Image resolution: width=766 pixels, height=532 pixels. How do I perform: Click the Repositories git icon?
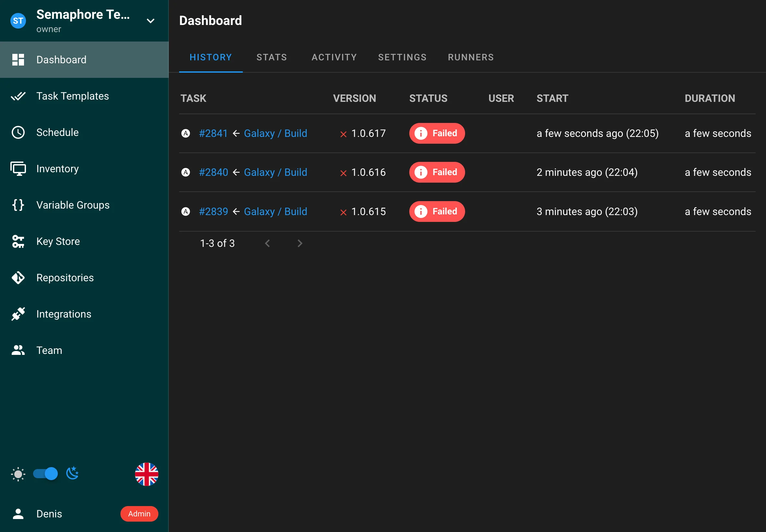click(18, 278)
